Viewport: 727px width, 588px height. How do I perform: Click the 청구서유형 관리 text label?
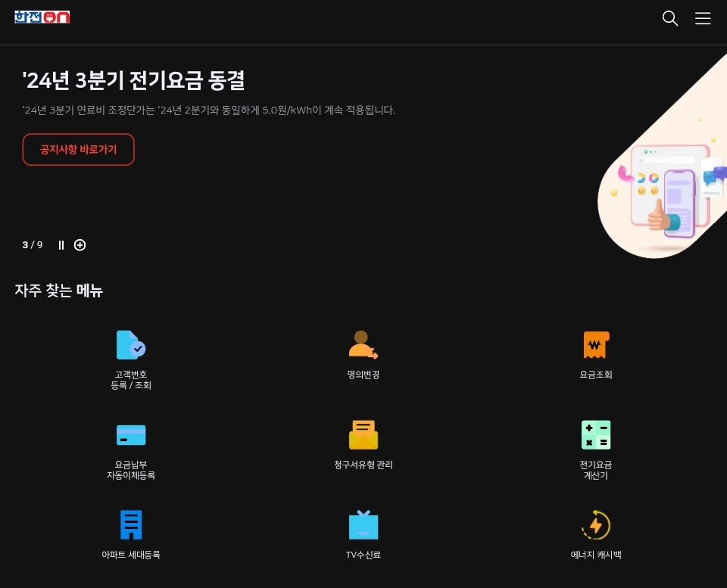363,465
